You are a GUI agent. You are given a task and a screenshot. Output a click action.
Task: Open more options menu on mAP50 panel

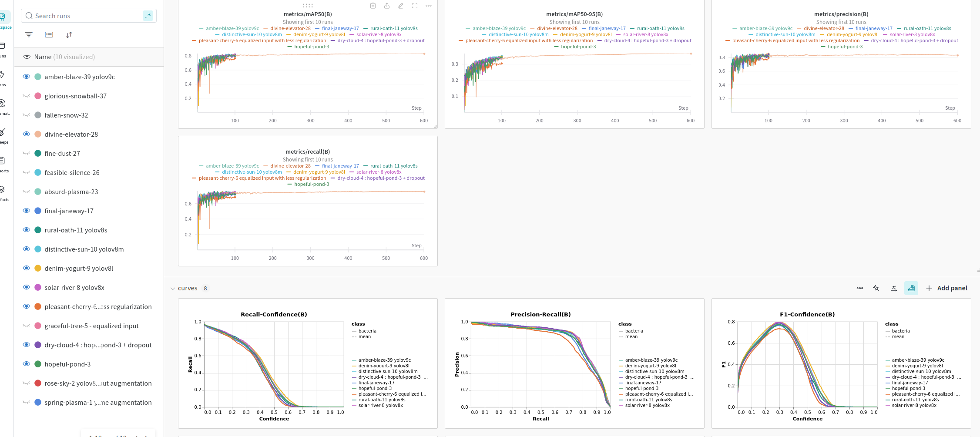pos(429,6)
